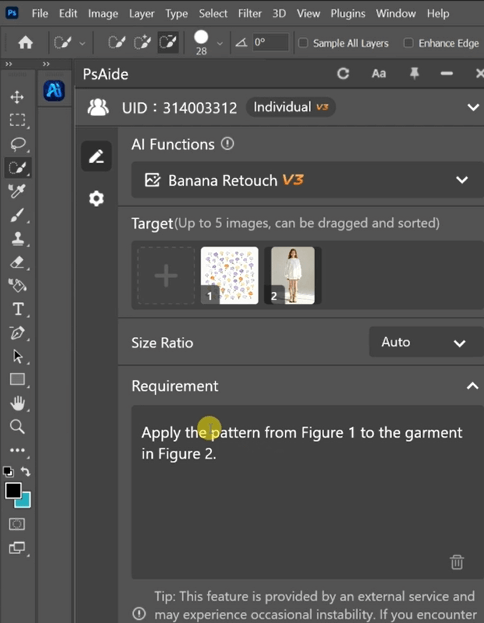Choose New selection mode in options bar
The width and height of the screenshot is (484, 623).
click(116, 42)
